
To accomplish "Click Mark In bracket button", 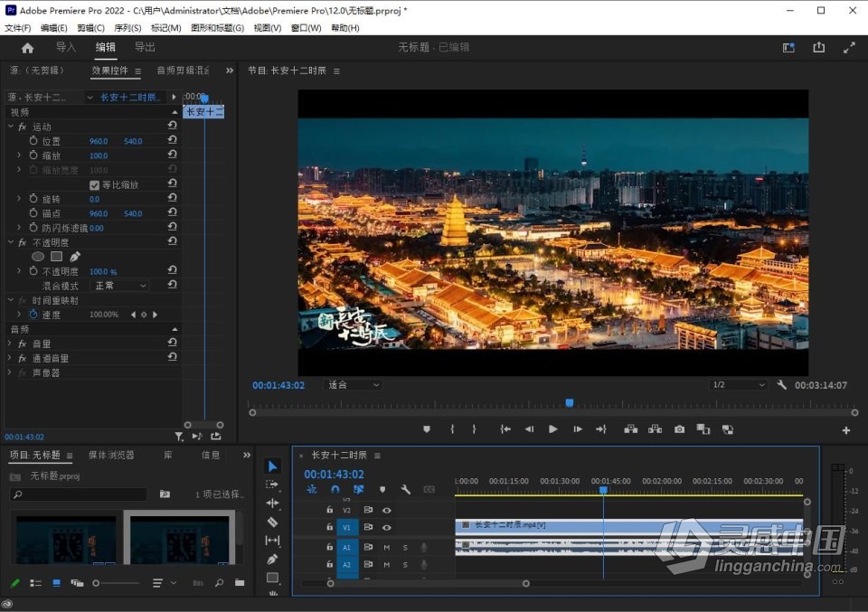I will (452, 429).
